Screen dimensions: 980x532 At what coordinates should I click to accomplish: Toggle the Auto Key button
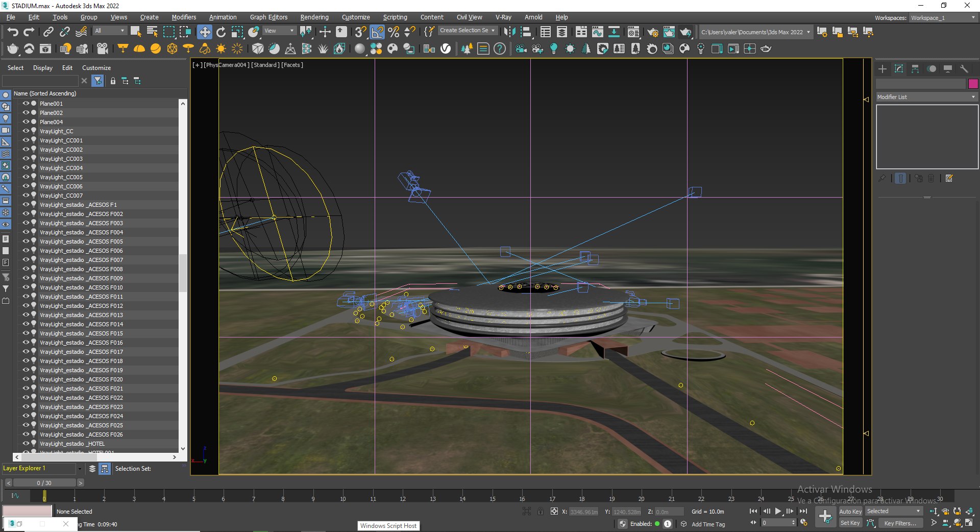click(x=850, y=511)
